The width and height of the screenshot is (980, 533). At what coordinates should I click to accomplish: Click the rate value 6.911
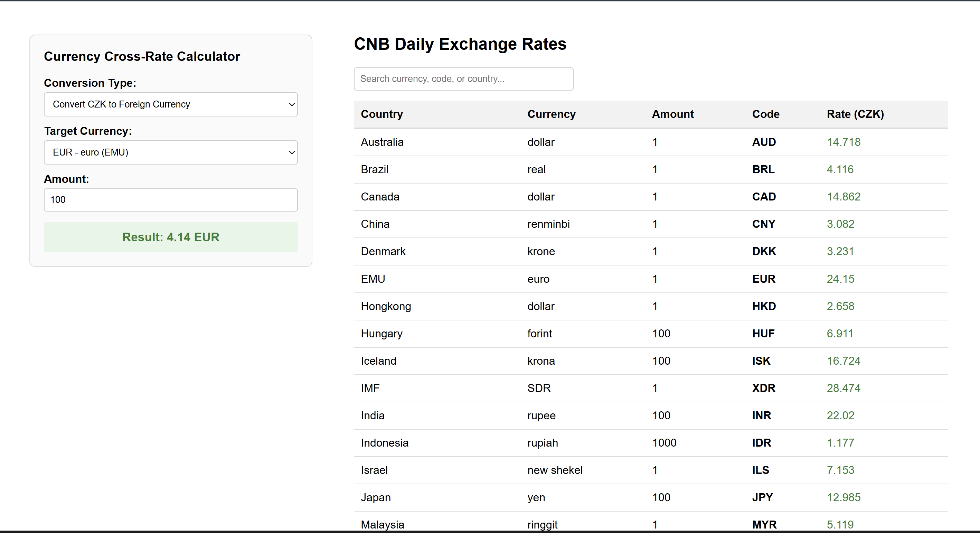pyautogui.click(x=840, y=334)
